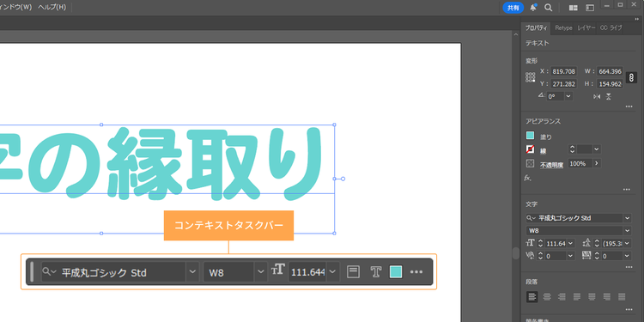Open more options in the 段落 section
Screen dimensions: 644x322
click(629, 309)
